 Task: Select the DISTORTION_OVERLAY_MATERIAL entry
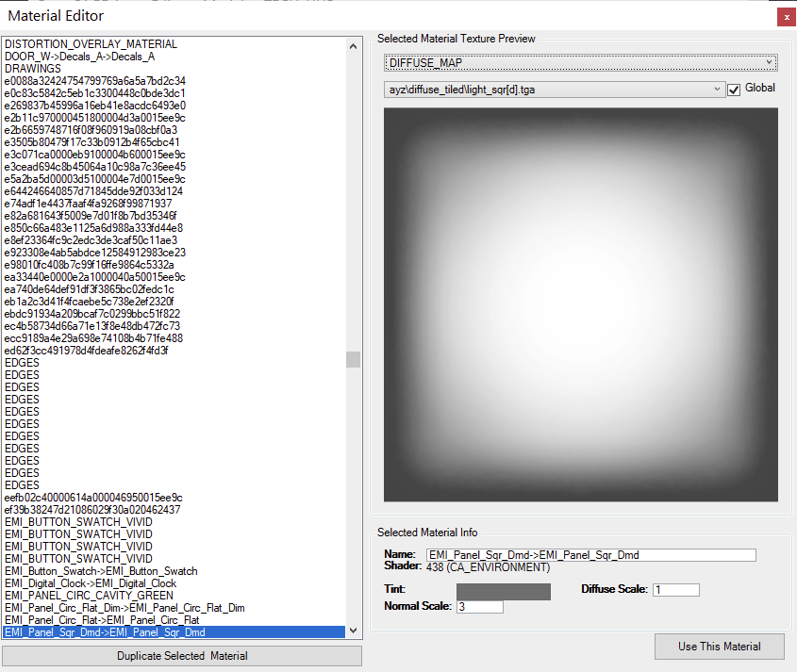click(x=95, y=43)
